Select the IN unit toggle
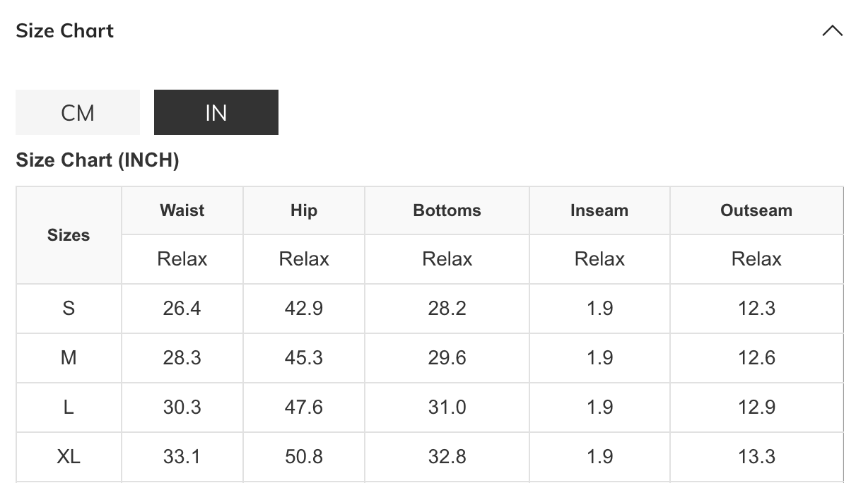This screenshot has width=868, height=483. 216,112
